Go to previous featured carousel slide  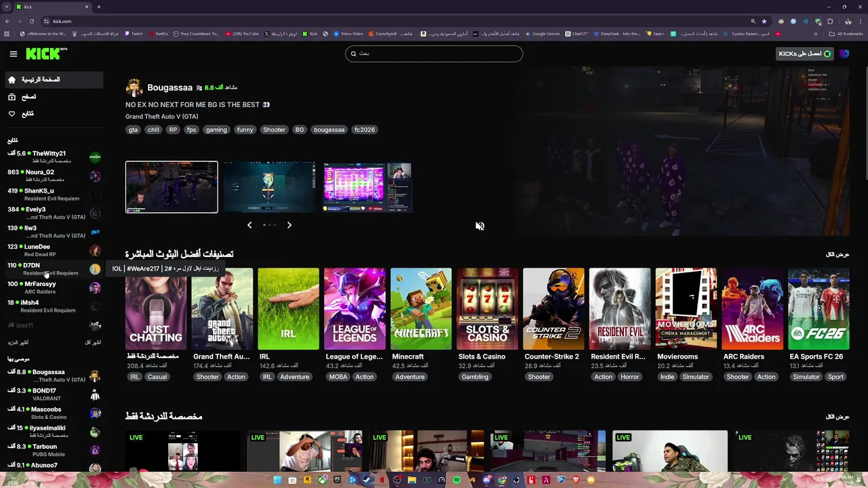click(x=250, y=225)
